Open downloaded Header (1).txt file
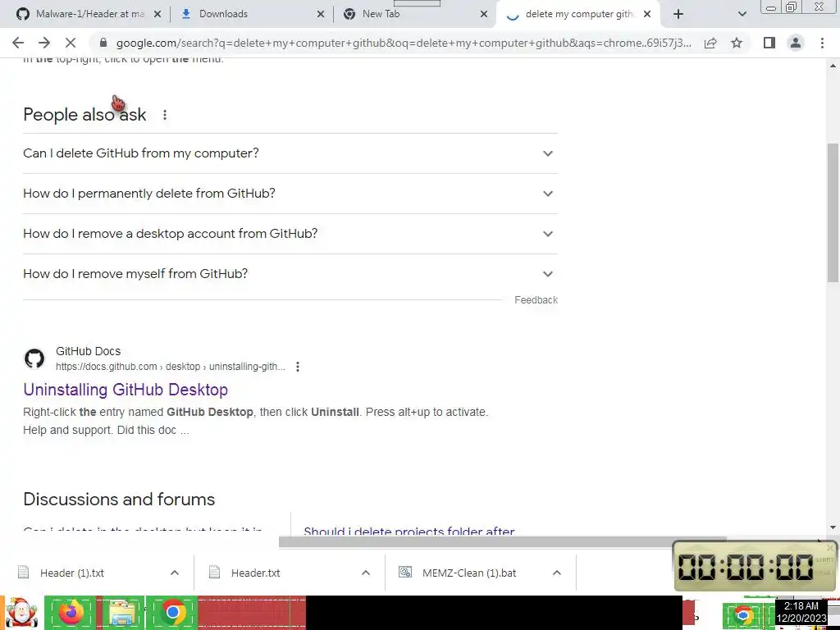 (72, 573)
